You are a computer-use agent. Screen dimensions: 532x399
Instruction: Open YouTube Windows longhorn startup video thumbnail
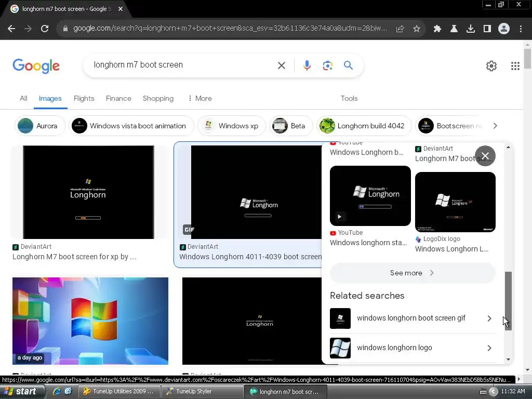pos(370,196)
